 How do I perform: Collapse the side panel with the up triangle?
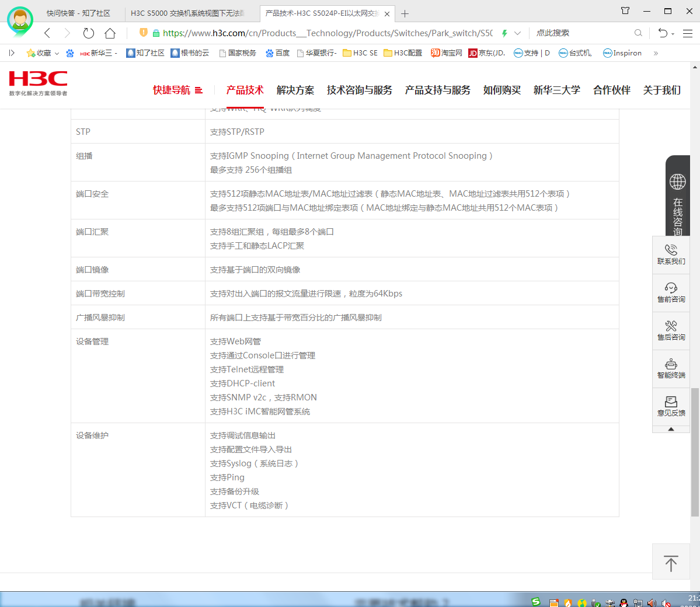pyautogui.click(x=671, y=430)
